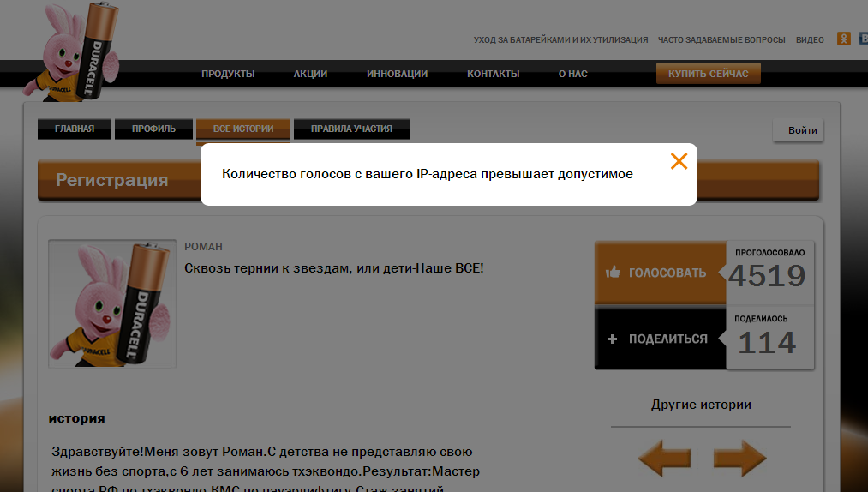Switch to the Профиль tab
This screenshot has width=868, height=492.
tap(153, 129)
